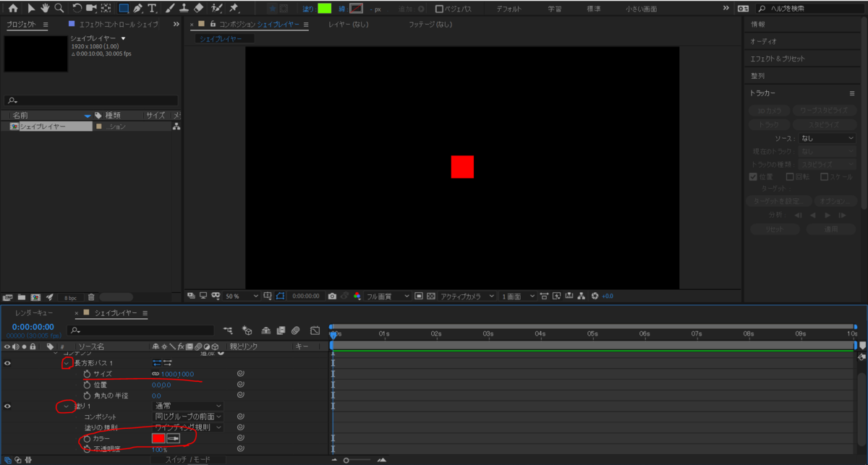This screenshot has width=868, height=465.
Task: Click the new composition icon in Project panel
Action: pos(35,297)
